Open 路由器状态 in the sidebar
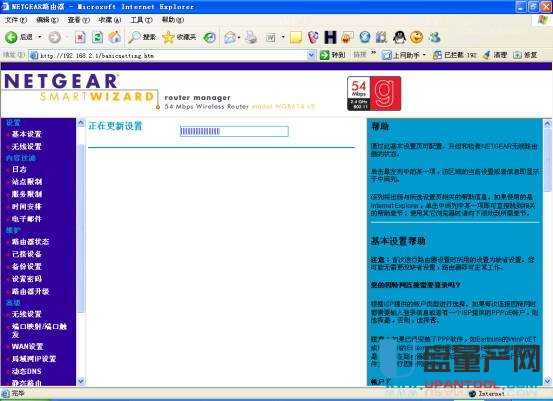Viewport: 553px width, 401px height. (30, 242)
